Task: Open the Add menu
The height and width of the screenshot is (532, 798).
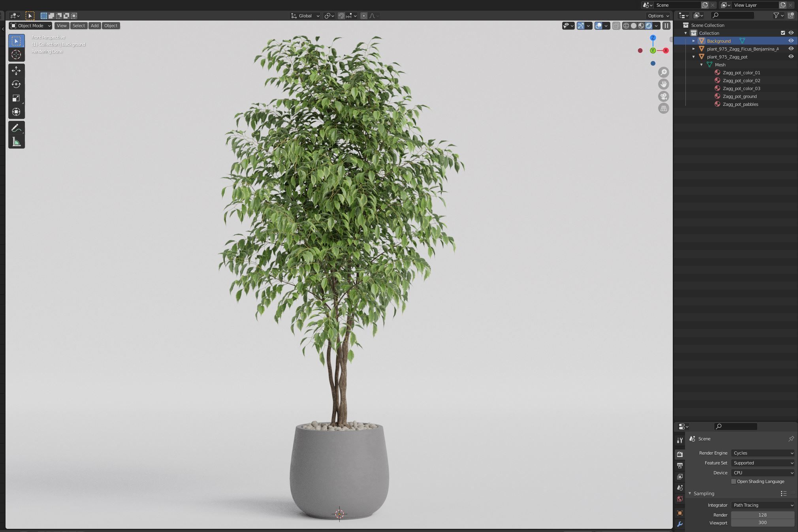Action: click(94, 26)
